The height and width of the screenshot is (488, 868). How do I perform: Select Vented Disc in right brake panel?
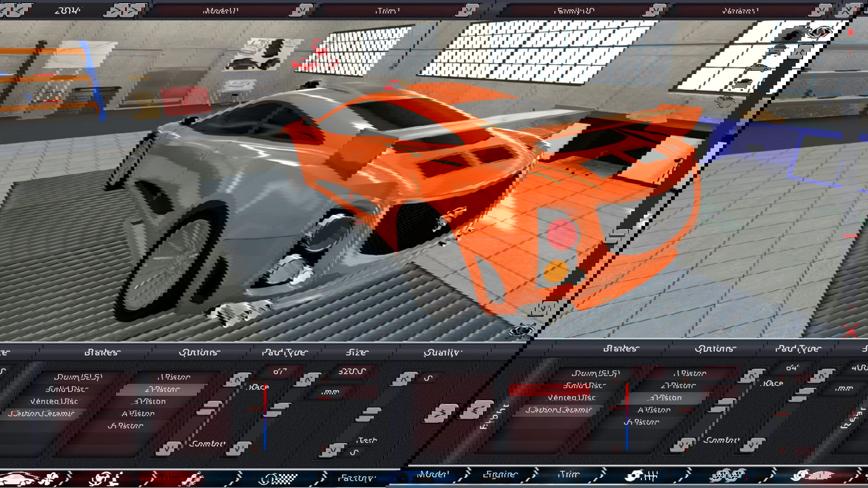tap(571, 397)
